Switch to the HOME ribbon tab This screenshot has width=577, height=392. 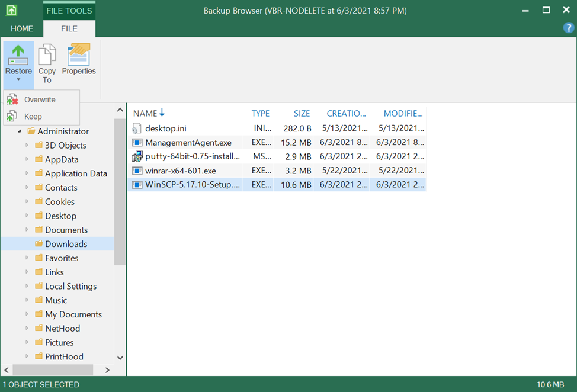point(22,28)
